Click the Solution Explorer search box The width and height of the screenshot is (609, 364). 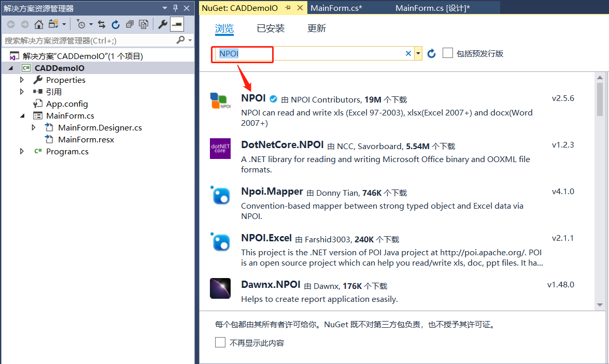(x=89, y=40)
